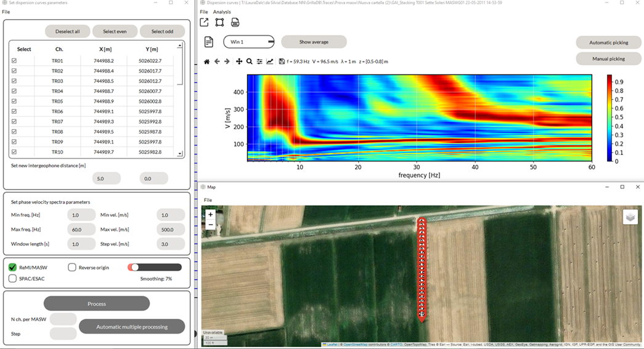Click the channel table scroll up arrow
Viewport: 644px width, 349px height.
coord(180,45)
